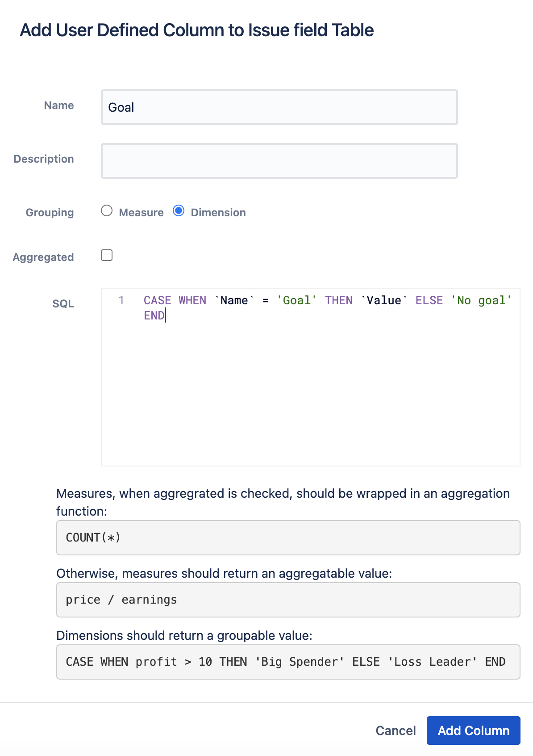The image size is (533, 756).
Task: Click the Big Spender CASE example box
Action: (288, 662)
